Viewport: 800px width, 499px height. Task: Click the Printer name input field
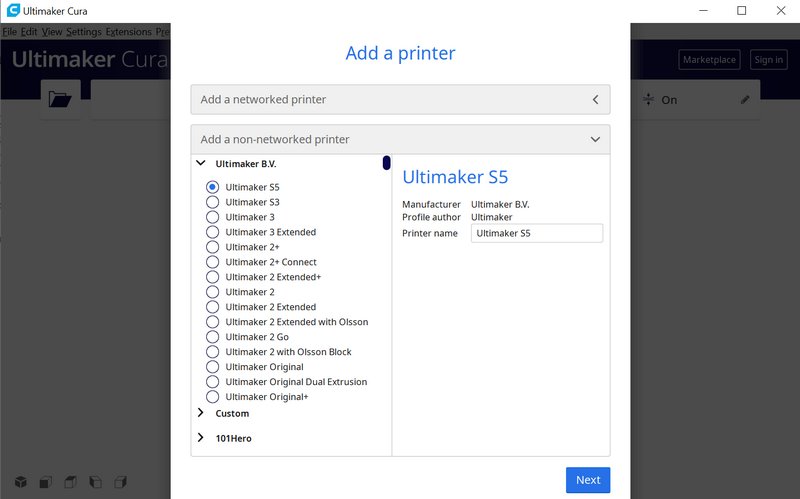[537, 233]
